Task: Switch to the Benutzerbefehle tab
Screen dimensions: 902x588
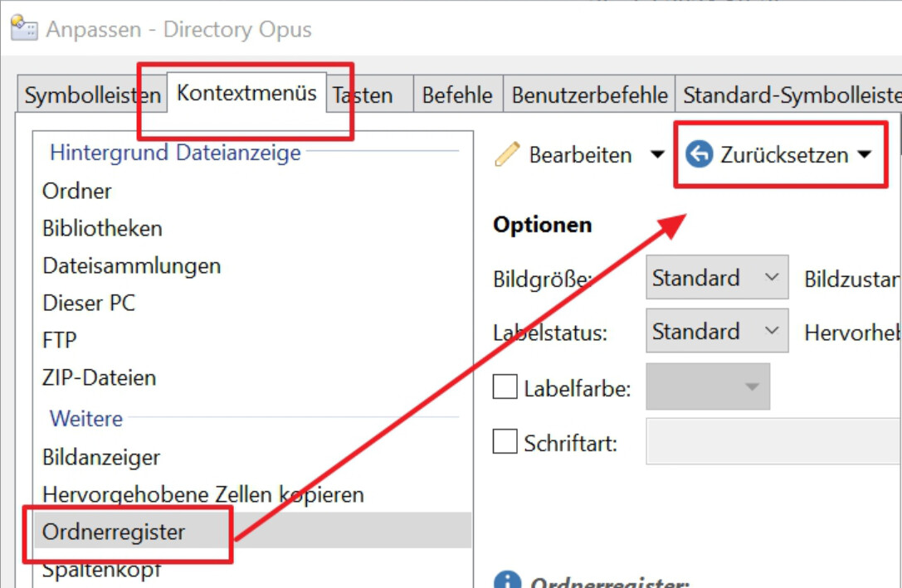Action: (589, 95)
